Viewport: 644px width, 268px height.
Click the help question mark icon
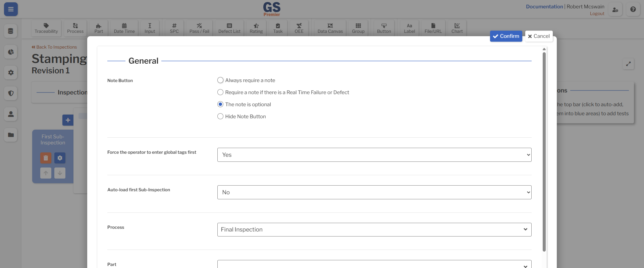pyautogui.click(x=633, y=9)
